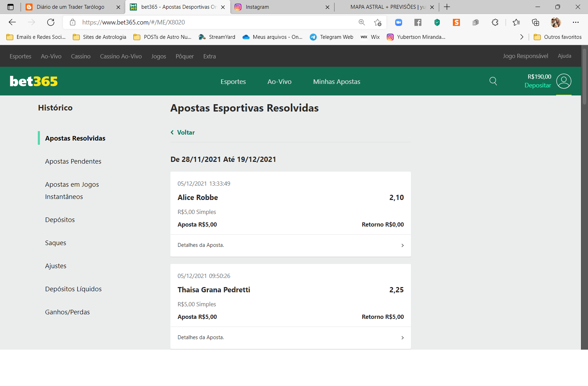Screen dimensions: 588x386
Task: Open Emails e Redes Sociais bookmark folder
Action: pyautogui.click(x=36, y=37)
